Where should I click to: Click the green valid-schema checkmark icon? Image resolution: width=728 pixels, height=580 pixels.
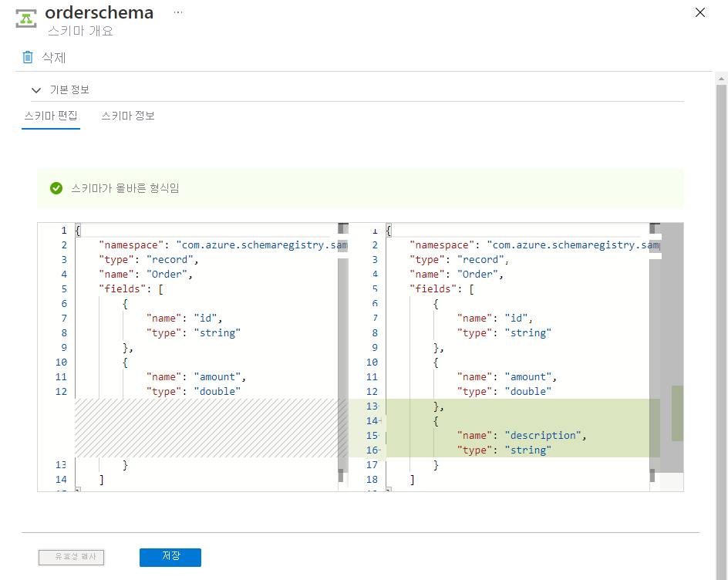click(56, 188)
